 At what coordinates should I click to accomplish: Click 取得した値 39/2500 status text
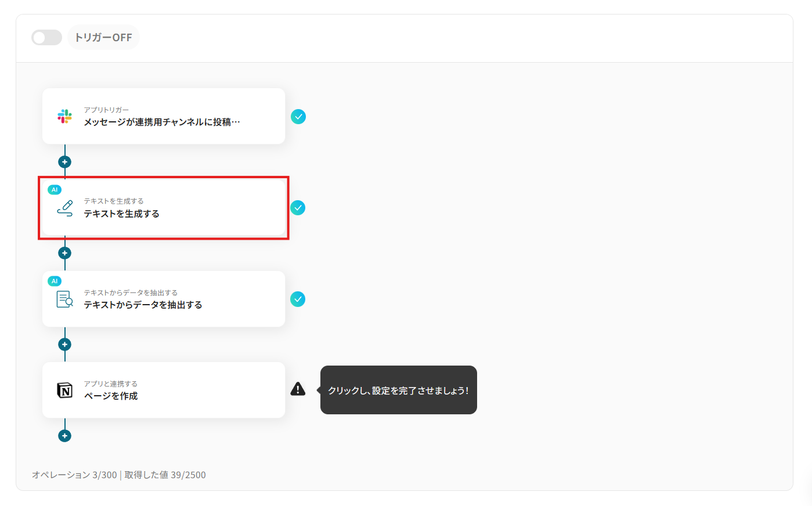(165, 475)
